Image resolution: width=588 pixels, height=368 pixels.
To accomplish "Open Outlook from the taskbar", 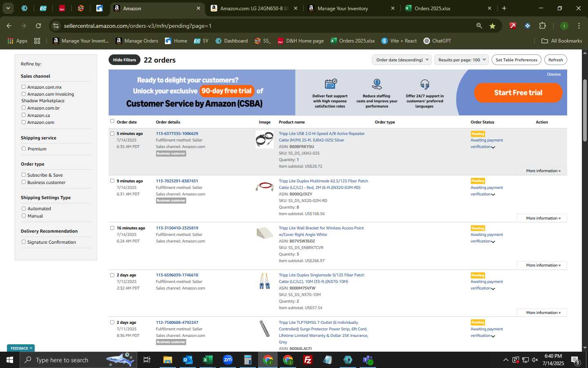I will 187,360.
